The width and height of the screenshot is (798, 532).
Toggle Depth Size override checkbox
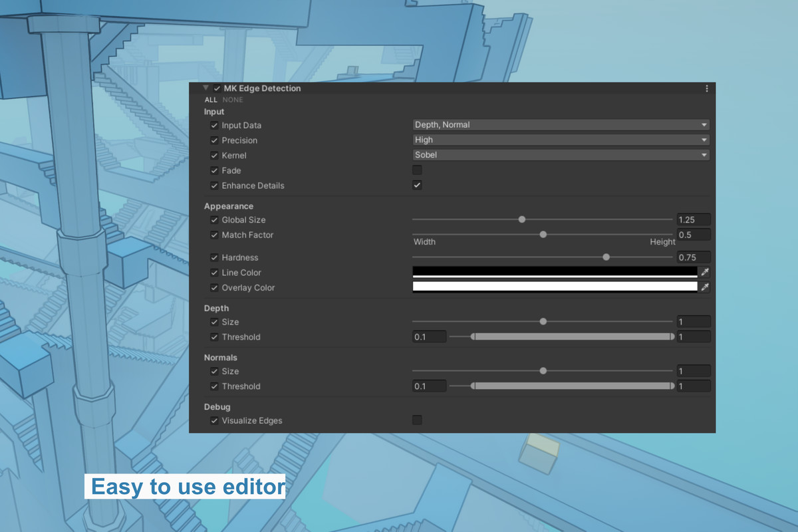tap(214, 322)
